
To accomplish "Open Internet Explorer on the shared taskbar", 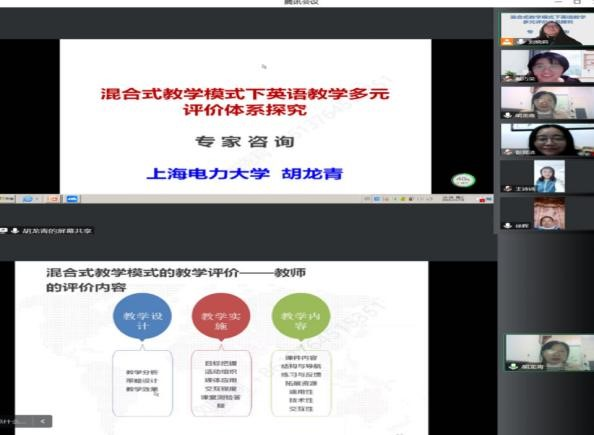I will coord(28,199).
